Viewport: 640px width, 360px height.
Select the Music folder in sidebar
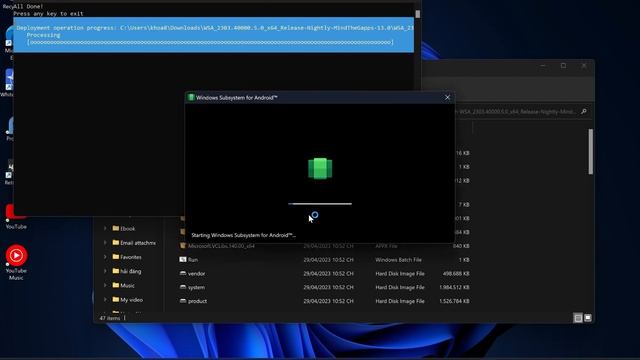pos(123,285)
